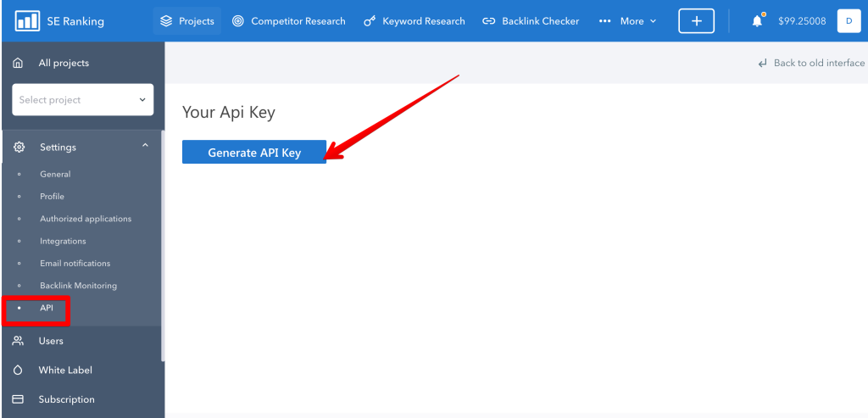Expand the More menu in top navigation

click(628, 21)
